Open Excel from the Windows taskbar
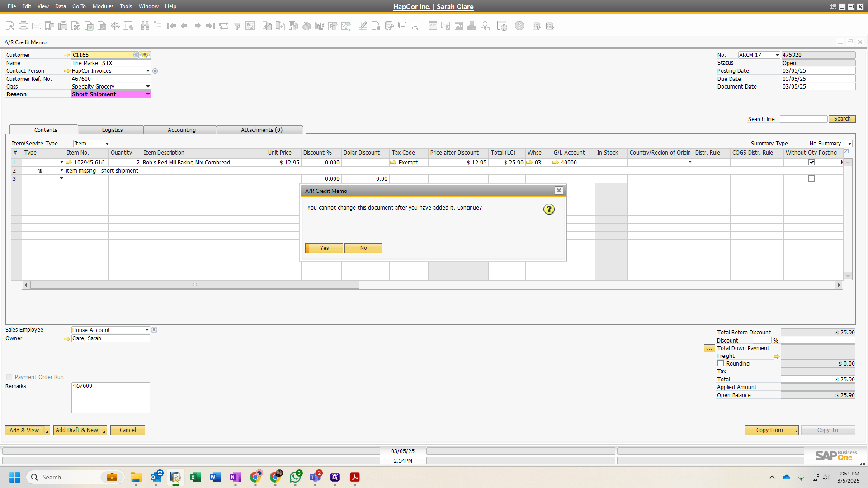The height and width of the screenshot is (488, 868). pos(196,477)
